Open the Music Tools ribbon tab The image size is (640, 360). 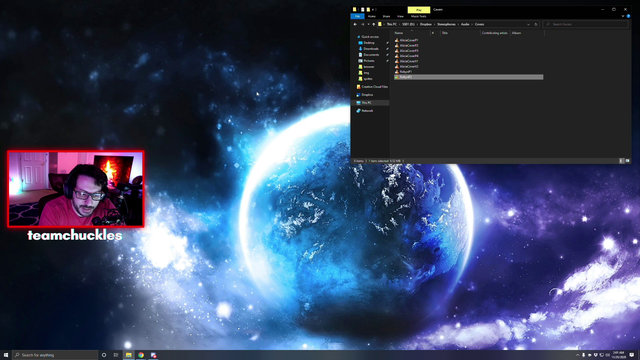pyautogui.click(x=418, y=16)
